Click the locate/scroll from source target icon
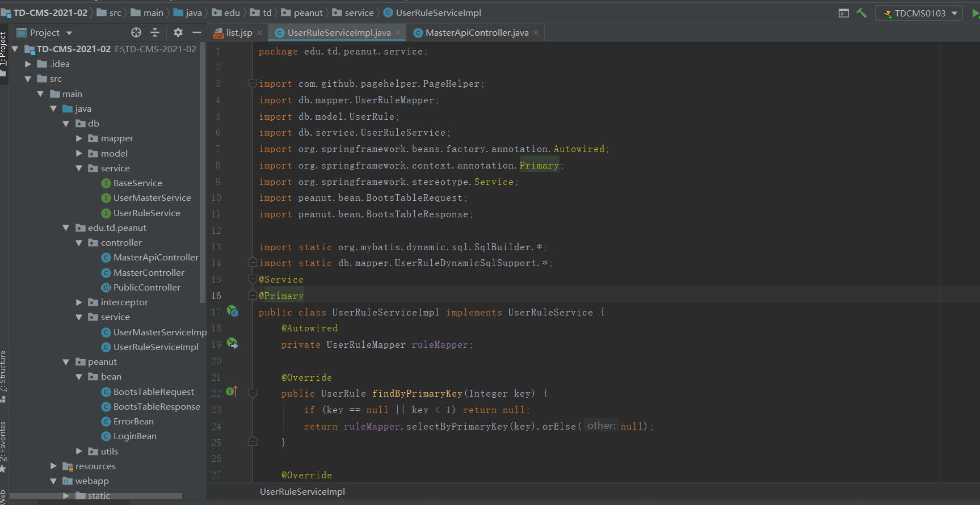The image size is (980, 505). click(136, 32)
